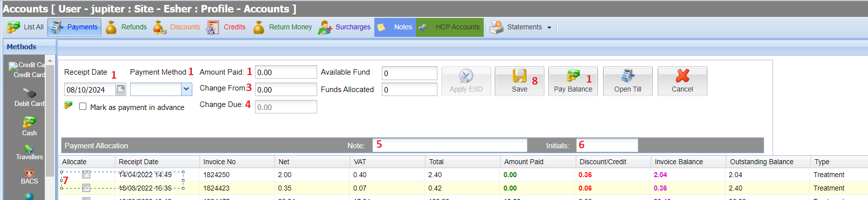
Task: Select the Payments toolbar tab
Action: click(x=75, y=27)
